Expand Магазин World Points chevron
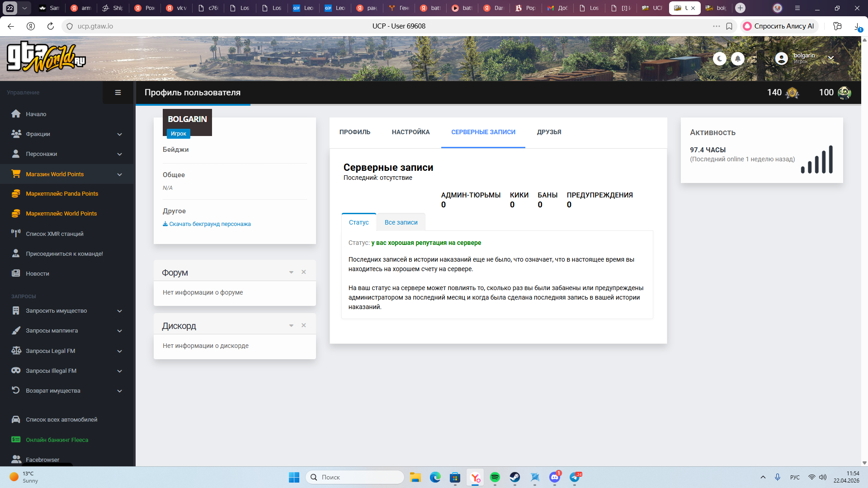This screenshot has width=868, height=488. pyautogui.click(x=119, y=174)
